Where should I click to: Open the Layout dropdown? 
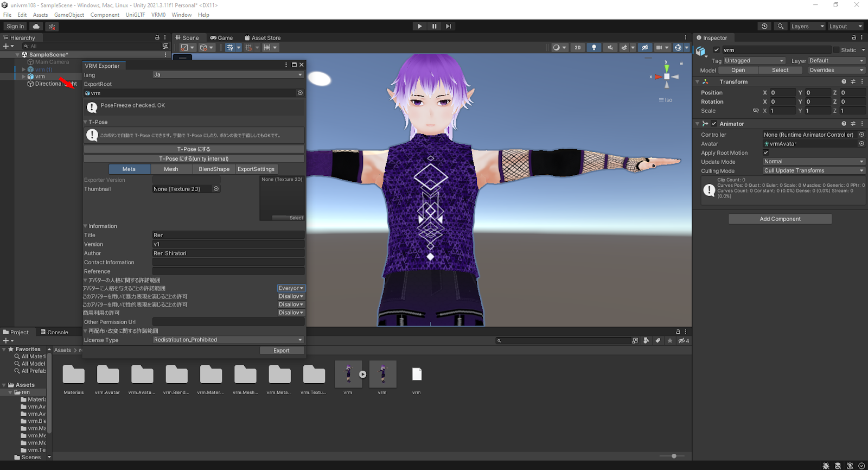(846, 26)
